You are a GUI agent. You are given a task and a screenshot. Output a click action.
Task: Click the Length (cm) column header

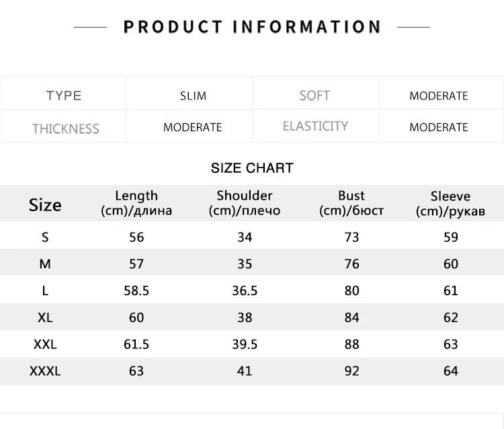point(136,203)
